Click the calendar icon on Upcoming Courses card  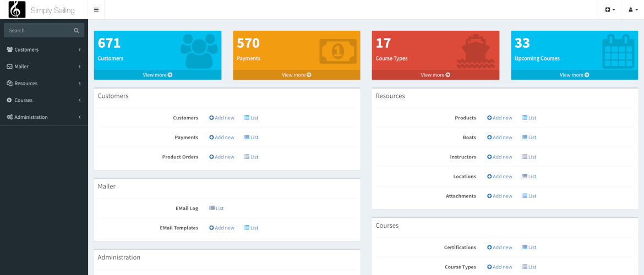[x=618, y=51]
